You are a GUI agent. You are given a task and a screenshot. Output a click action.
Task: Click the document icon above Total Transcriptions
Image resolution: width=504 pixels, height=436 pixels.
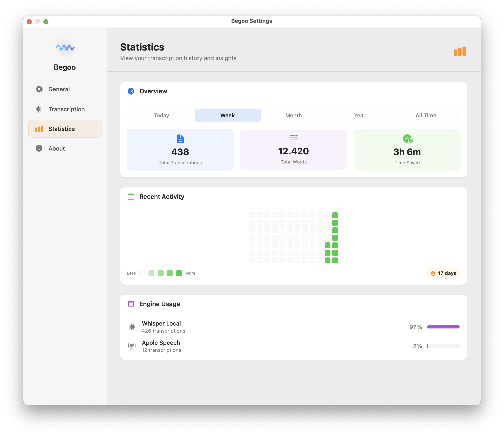click(x=180, y=139)
